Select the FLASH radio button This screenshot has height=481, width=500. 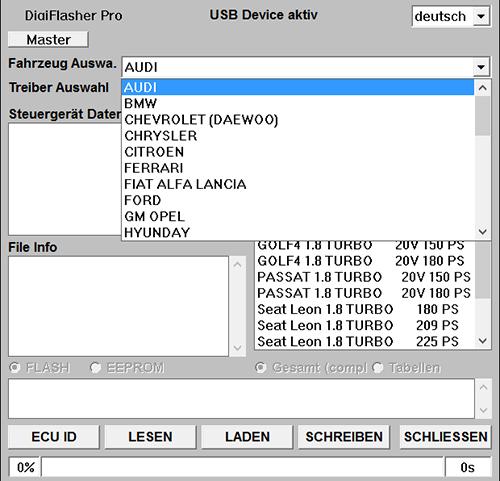pyautogui.click(x=15, y=367)
